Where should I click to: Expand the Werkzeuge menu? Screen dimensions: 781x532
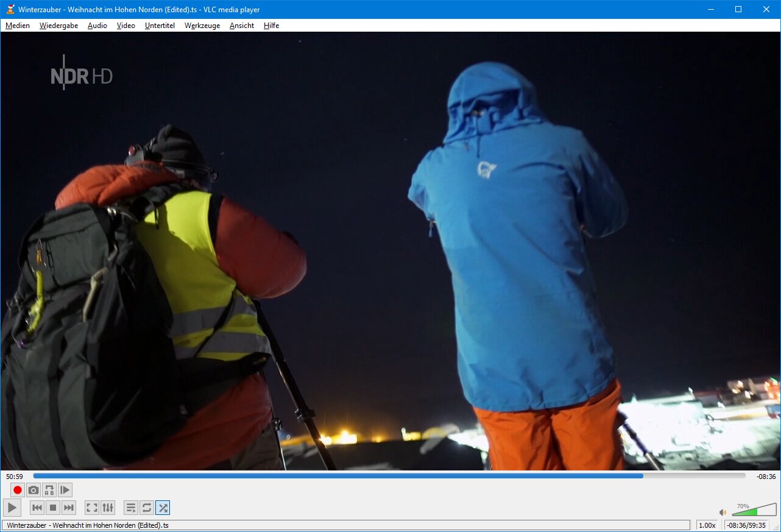(202, 26)
